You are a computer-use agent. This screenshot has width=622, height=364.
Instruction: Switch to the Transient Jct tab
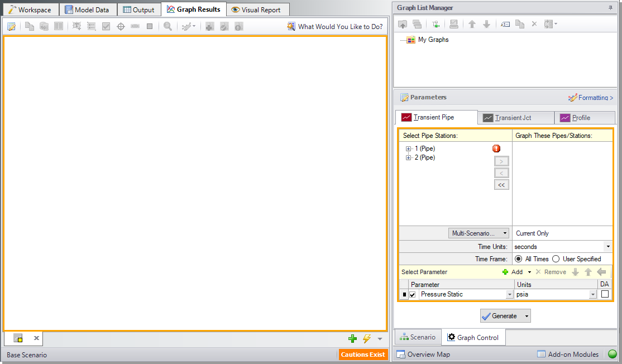(x=515, y=118)
